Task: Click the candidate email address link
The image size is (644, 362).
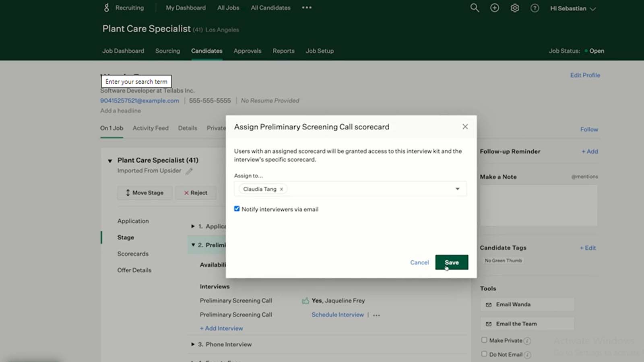Action: point(140,101)
